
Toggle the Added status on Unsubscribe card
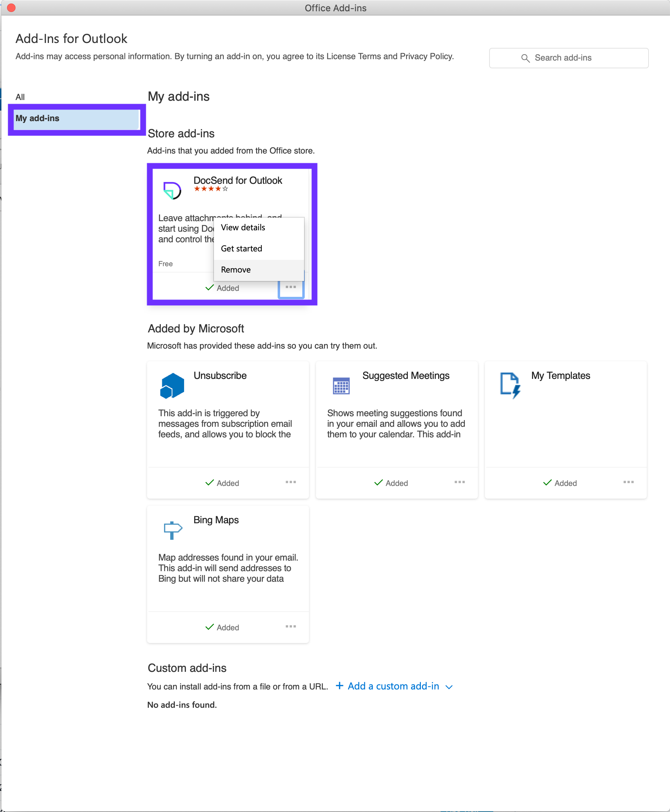(222, 483)
